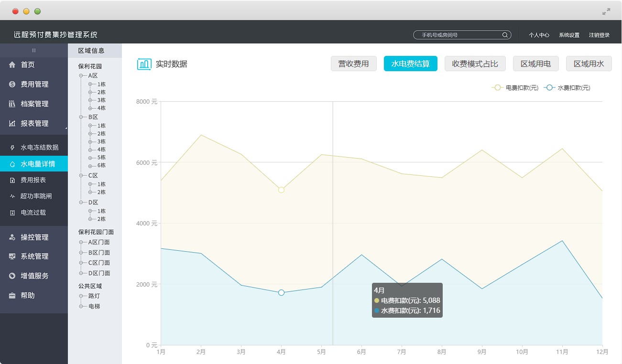Click the monitor icon beside 系统管理
622x364 pixels.
point(12,257)
